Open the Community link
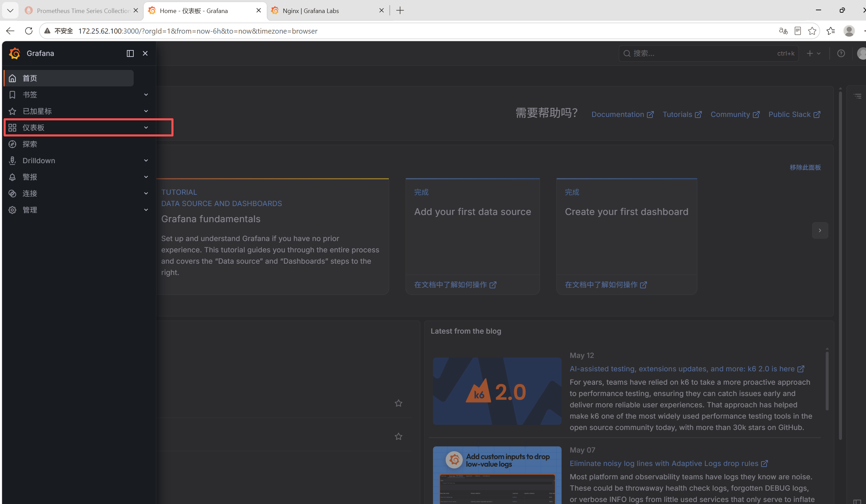The image size is (866, 504). tap(735, 115)
